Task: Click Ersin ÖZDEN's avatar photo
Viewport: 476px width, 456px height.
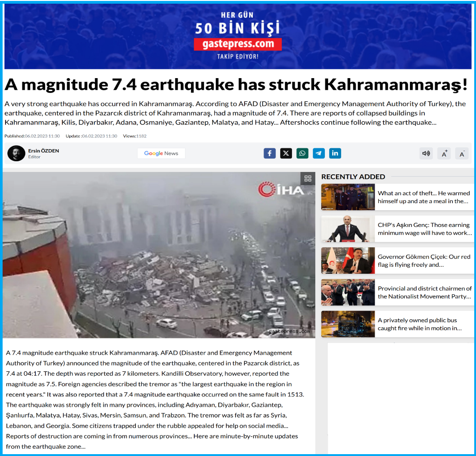Action: click(x=16, y=153)
